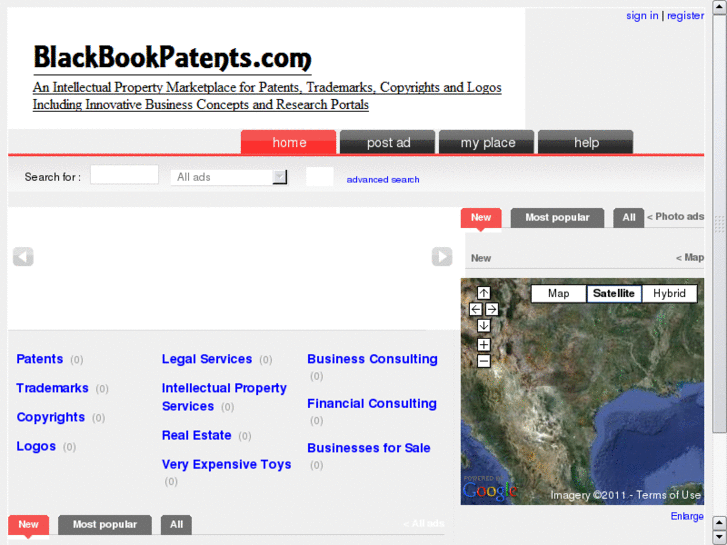Select the All tab above Photo ads

coord(629,218)
